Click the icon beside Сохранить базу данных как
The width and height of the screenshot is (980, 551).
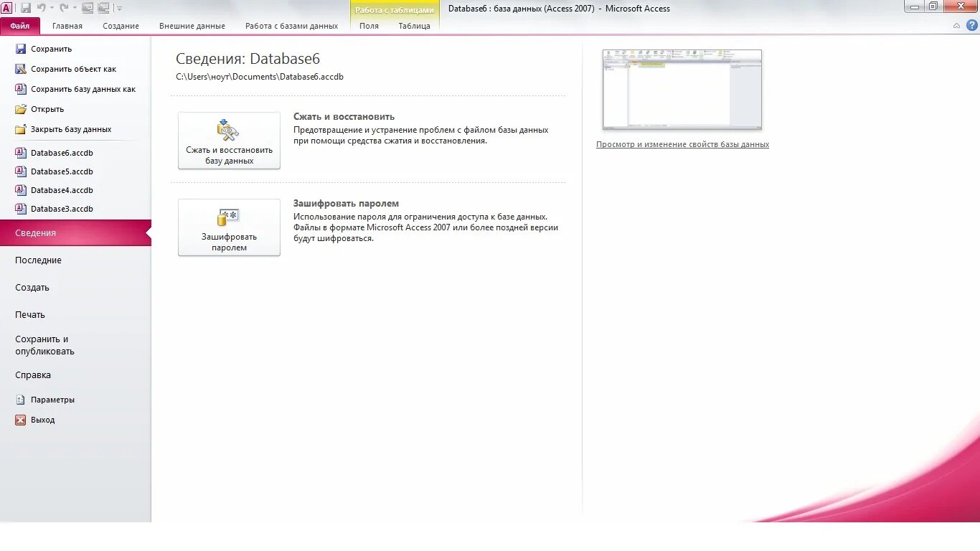(x=21, y=89)
